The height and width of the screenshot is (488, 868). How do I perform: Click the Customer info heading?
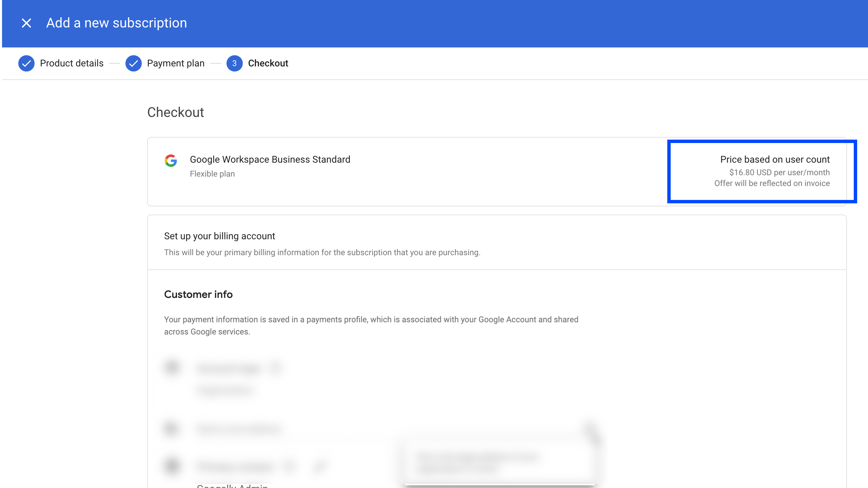click(x=198, y=294)
